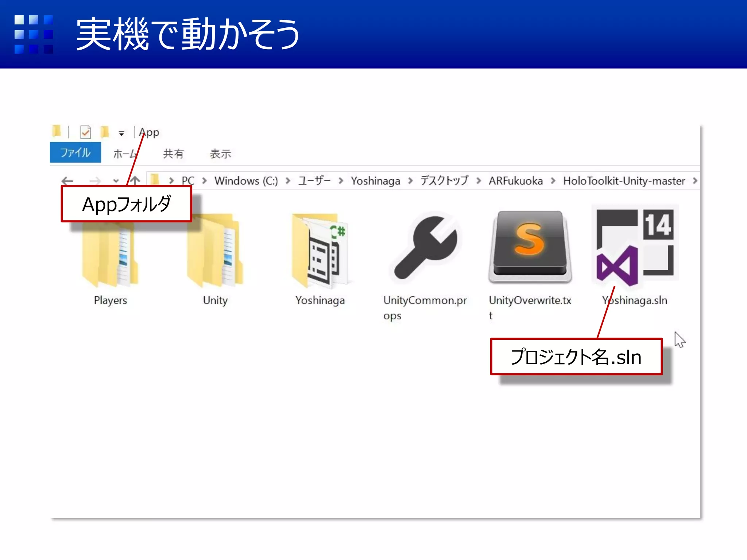This screenshot has width=747, height=560.
Task: Navigate to ユーザー breadcrumb
Action: pyautogui.click(x=314, y=180)
